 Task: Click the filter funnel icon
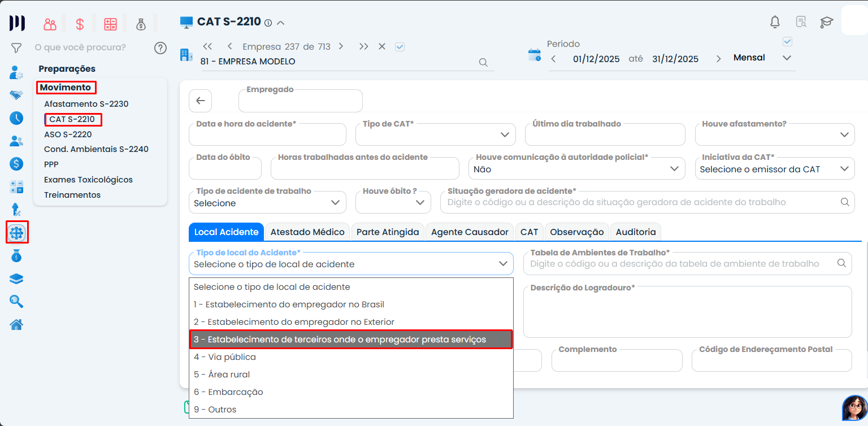(16, 48)
